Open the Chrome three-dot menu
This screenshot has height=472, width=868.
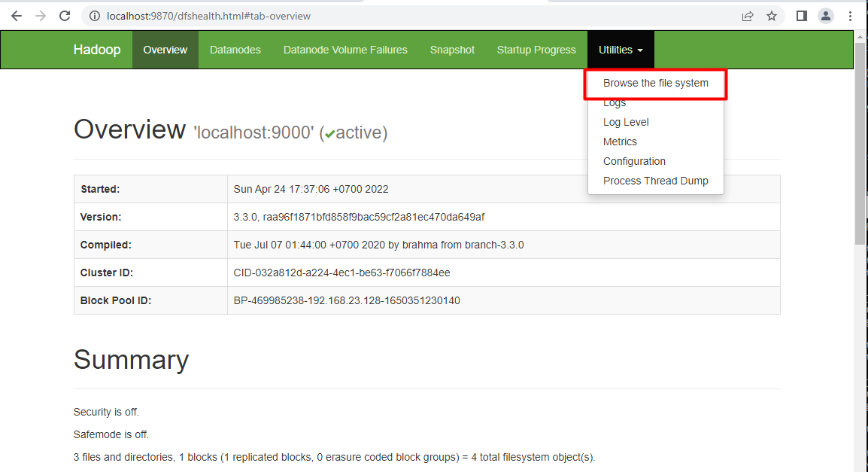[850, 16]
